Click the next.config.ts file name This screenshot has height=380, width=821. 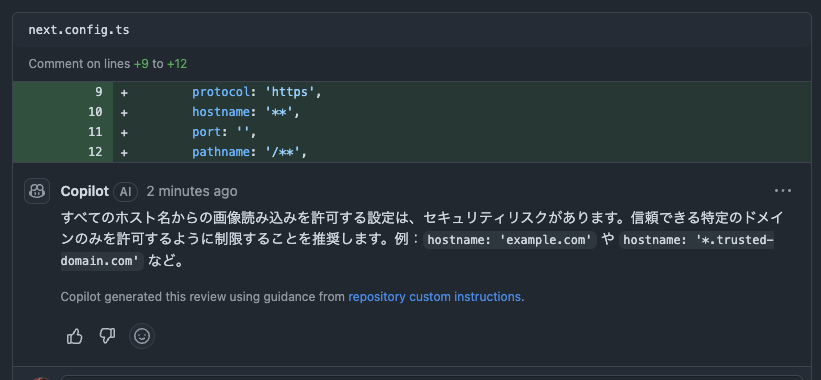click(79, 30)
